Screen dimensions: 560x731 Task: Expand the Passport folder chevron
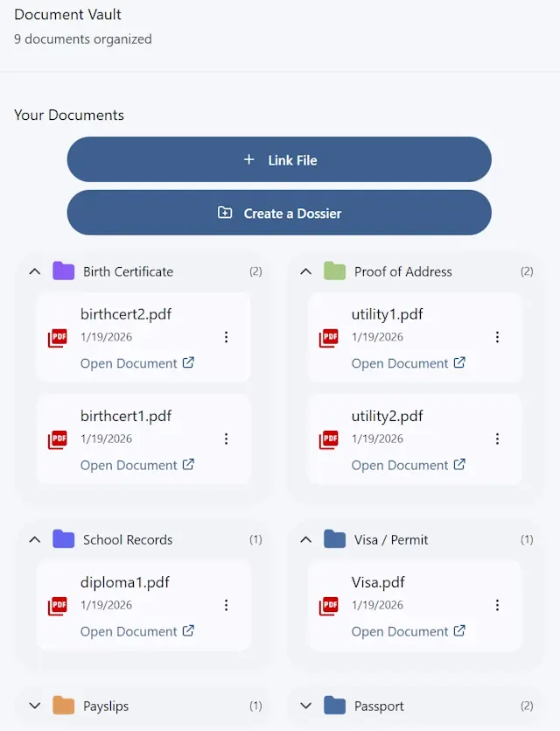click(306, 706)
